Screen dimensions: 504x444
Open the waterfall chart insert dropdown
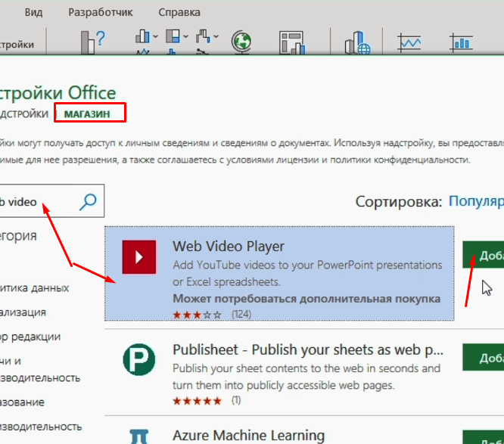(216, 36)
